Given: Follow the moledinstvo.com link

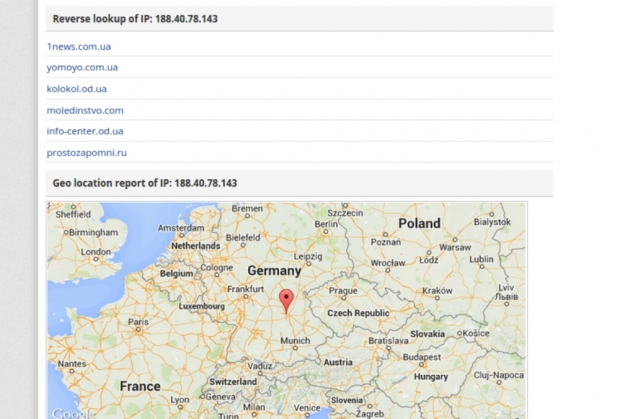Looking at the screenshot, I should point(85,110).
